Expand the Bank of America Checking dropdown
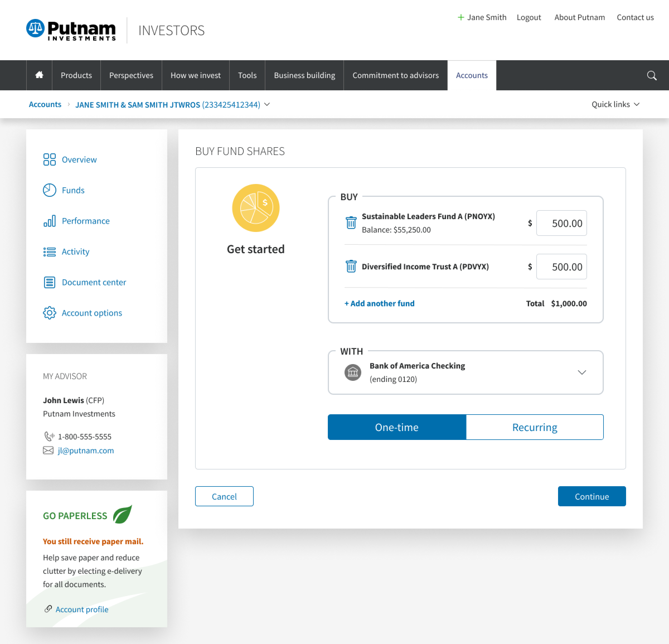 pos(582,372)
